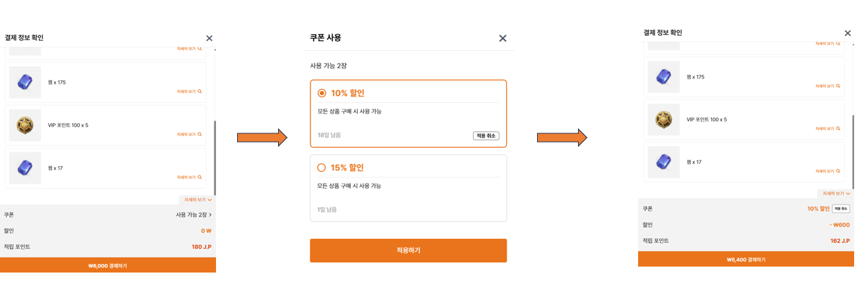The width and height of the screenshot is (868, 291).
Task: Click VIP 포인트 magnifier icon in ₩5,400 panel
Action: (x=838, y=129)
